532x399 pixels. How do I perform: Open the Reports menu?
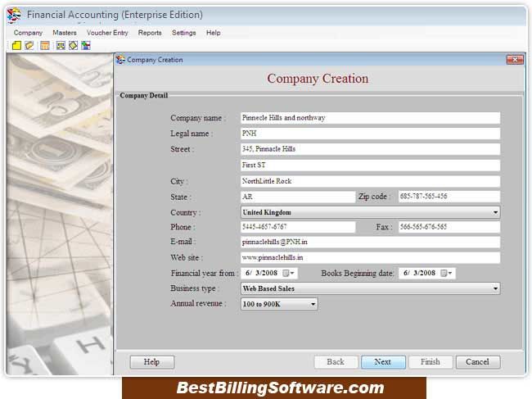pyautogui.click(x=150, y=33)
